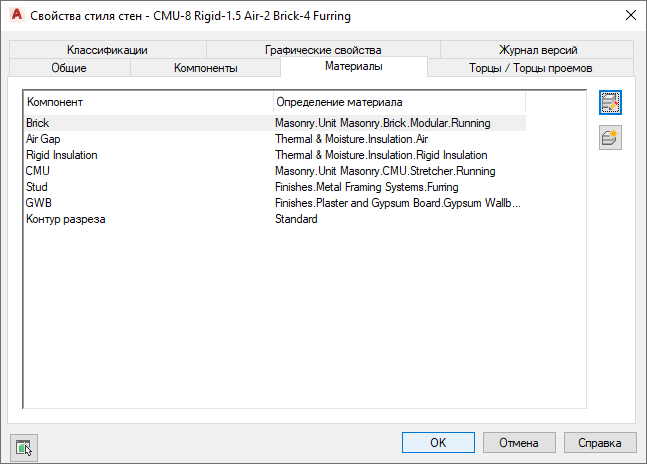Click the add new material icon
Viewport: 647px width, 464px height.
(x=610, y=138)
